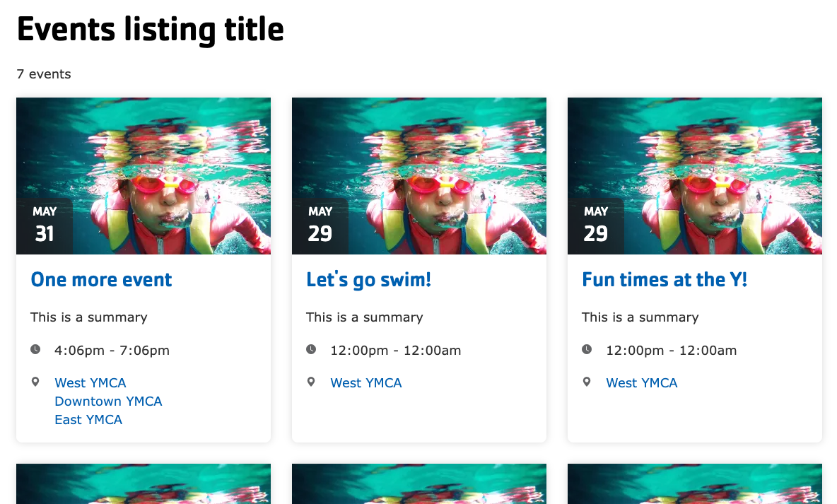Click the location pin icon in One more event card

pyautogui.click(x=35, y=382)
